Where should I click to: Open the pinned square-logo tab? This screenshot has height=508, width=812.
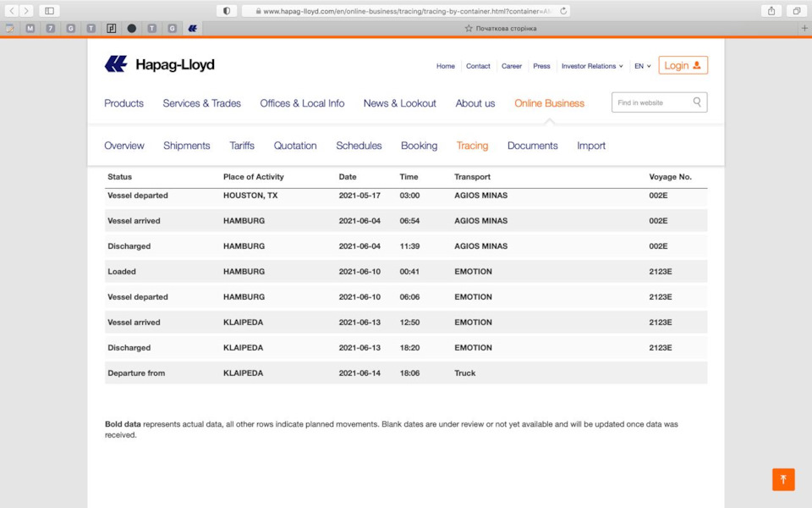pyautogui.click(x=112, y=29)
